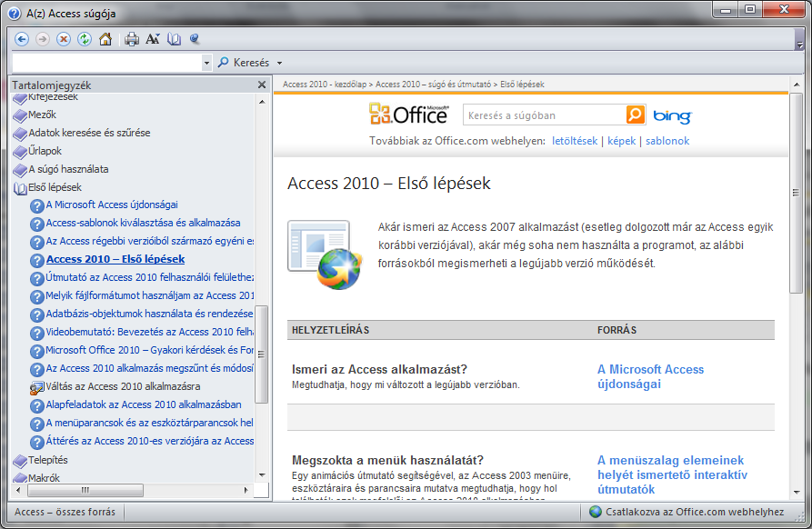Open A menüszalag elemeinek helyét ismertető link
812x529 pixels.
coord(672,474)
